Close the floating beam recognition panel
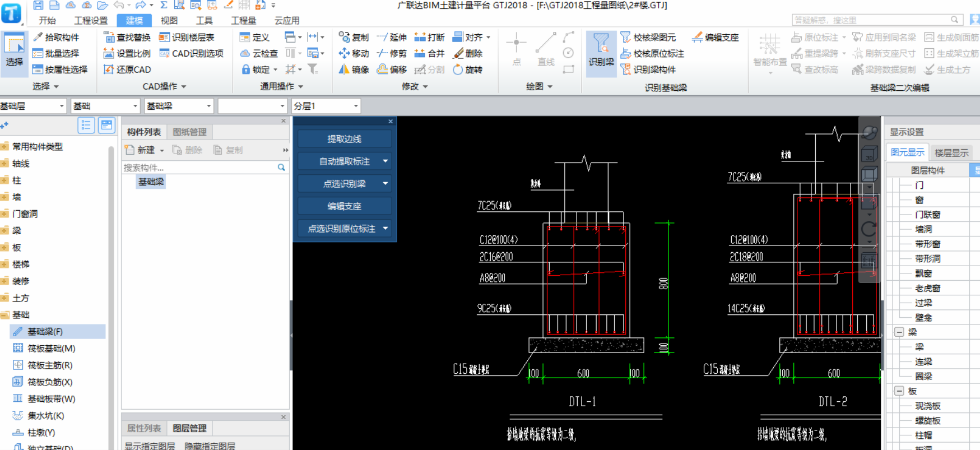Image resolution: width=980 pixels, height=450 pixels. click(391, 122)
